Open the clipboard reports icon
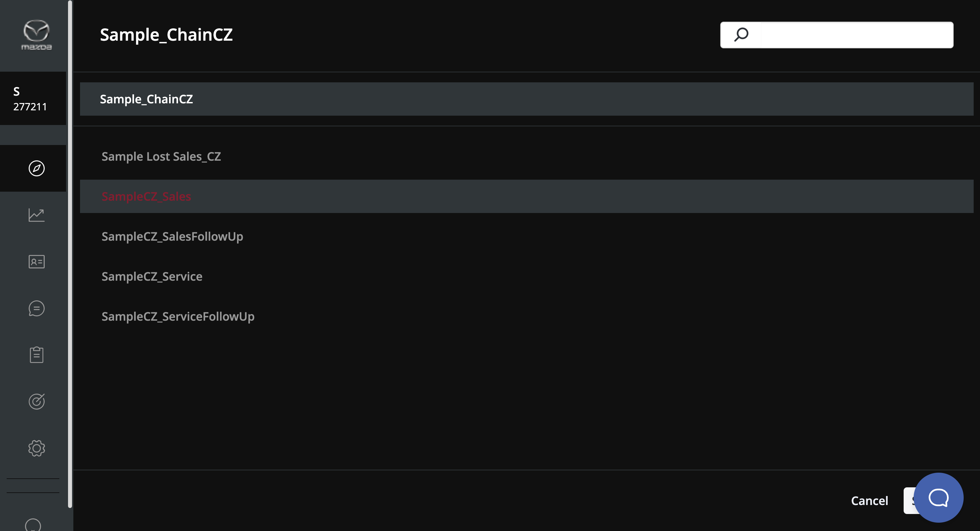Image resolution: width=980 pixels, height=531 pixels. (37, 355)
